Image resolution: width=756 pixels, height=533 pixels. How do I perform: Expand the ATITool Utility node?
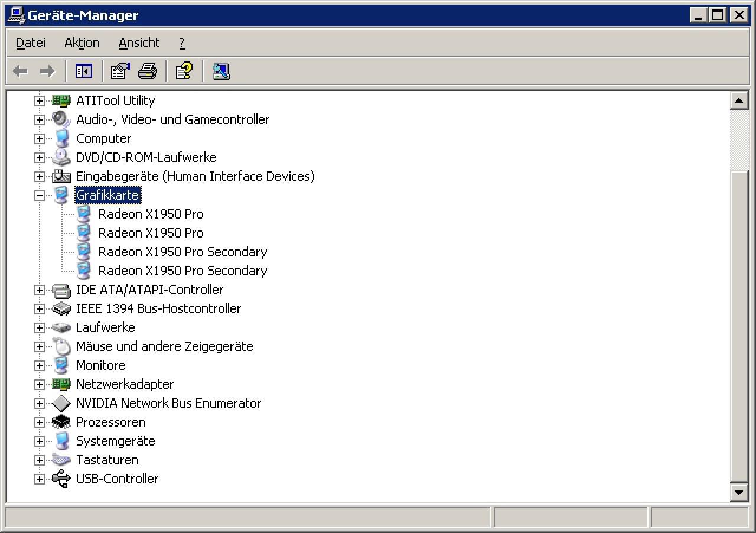(40, 101)
